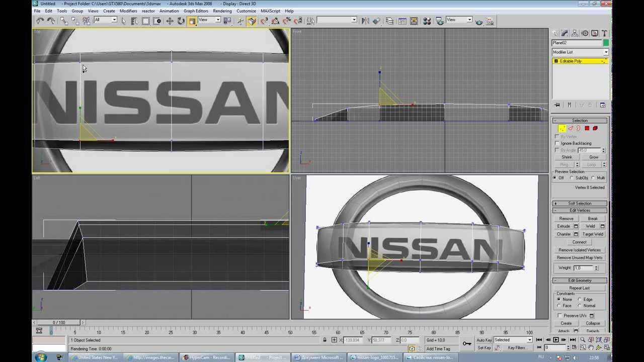Open the Customize menu
The width and height of the screenshot is (644, 362).
pyautogui.click(x=246, y=11)
